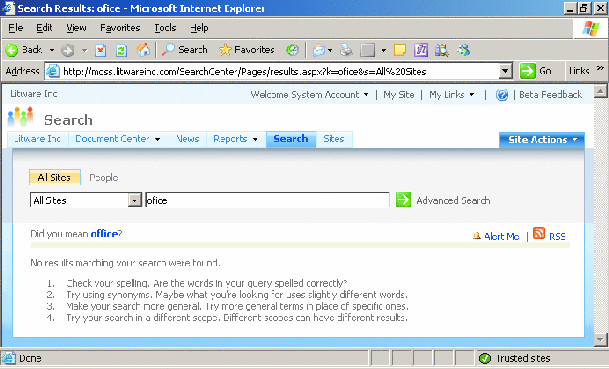Expand the All Sites scope dropdown
The width and height of the screenshot is (609, 369).
click(x=135, y=200)
